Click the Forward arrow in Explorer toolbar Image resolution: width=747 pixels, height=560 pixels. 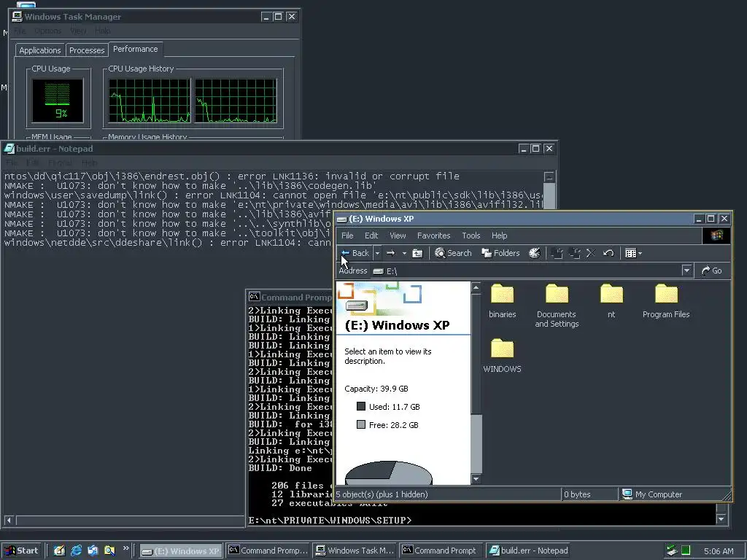click(391, 253)
